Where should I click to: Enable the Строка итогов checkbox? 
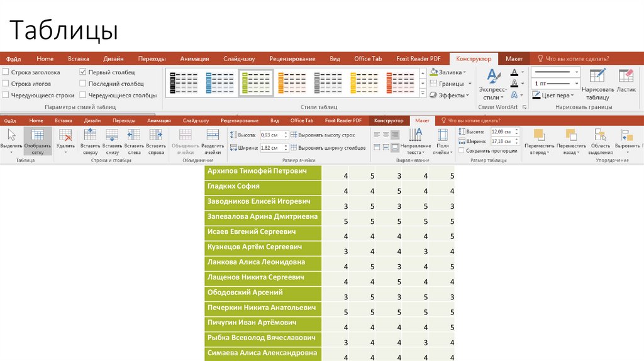pos(5,84)
